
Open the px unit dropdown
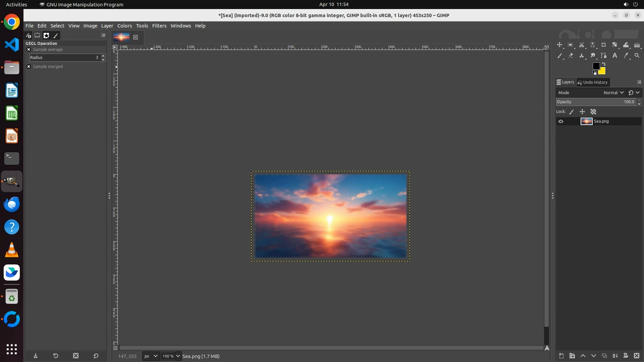151,356
